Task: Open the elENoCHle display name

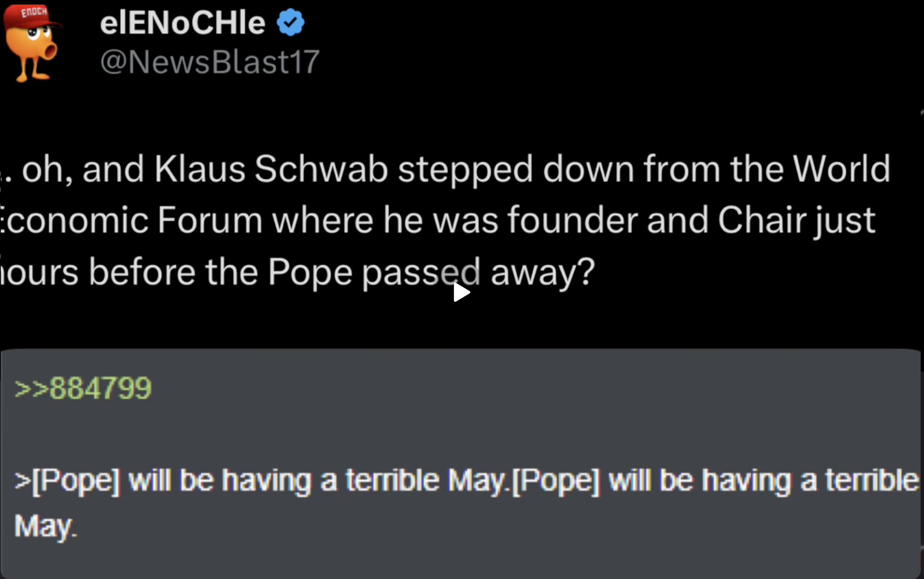Action: 183,23
